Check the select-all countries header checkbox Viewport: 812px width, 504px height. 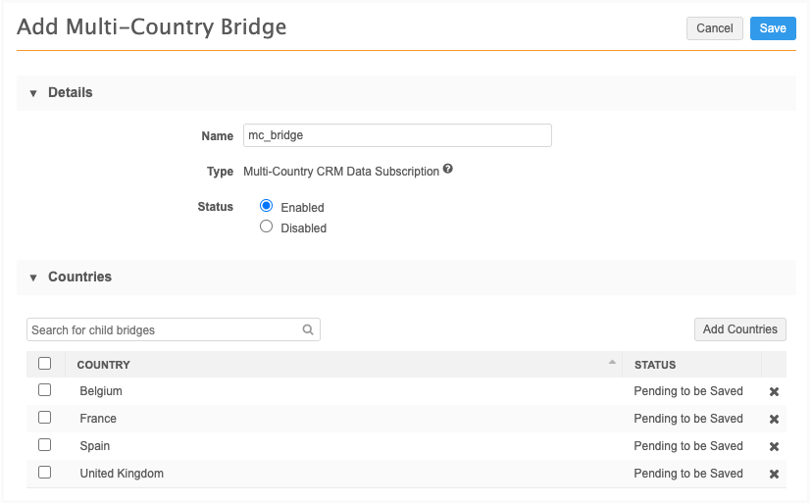[44, 363]
